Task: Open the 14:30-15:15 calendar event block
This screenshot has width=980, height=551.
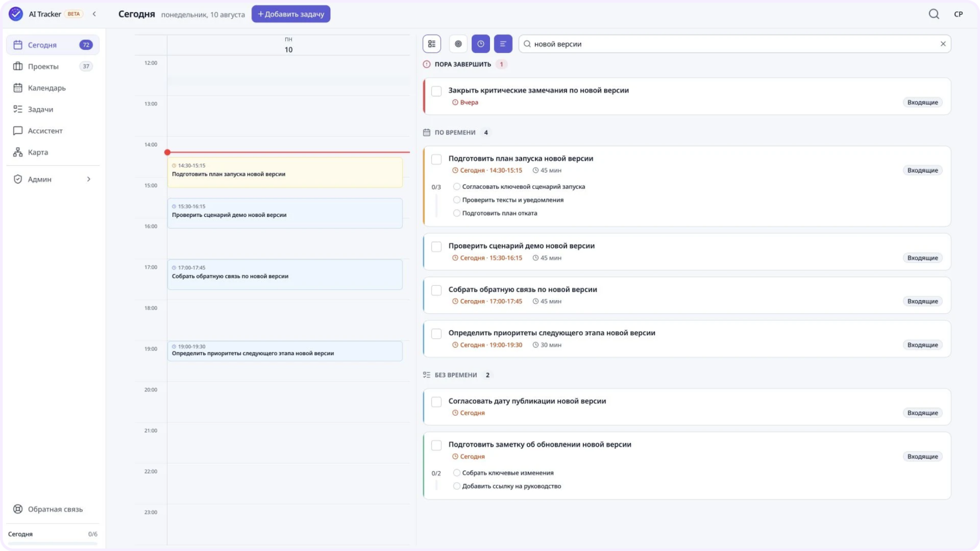Action: [x=285, y=172]
